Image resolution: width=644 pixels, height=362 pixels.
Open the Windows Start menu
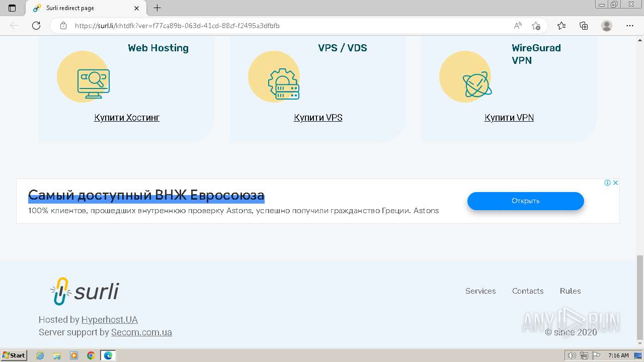pos(14,355)
